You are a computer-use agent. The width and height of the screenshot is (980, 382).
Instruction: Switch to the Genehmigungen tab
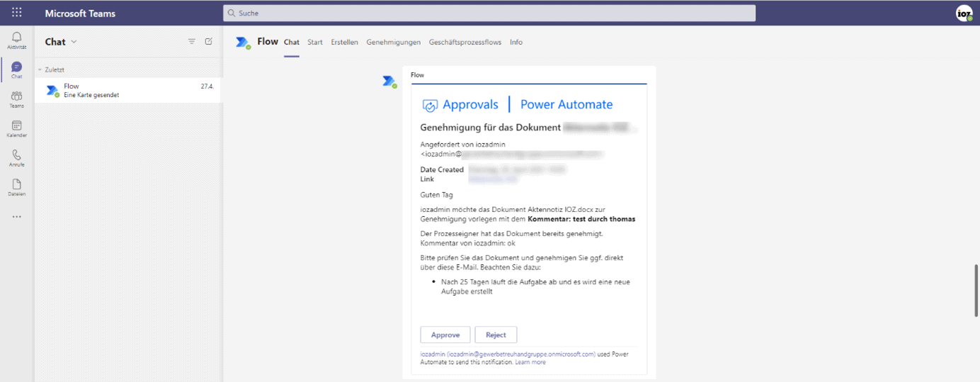394,43
